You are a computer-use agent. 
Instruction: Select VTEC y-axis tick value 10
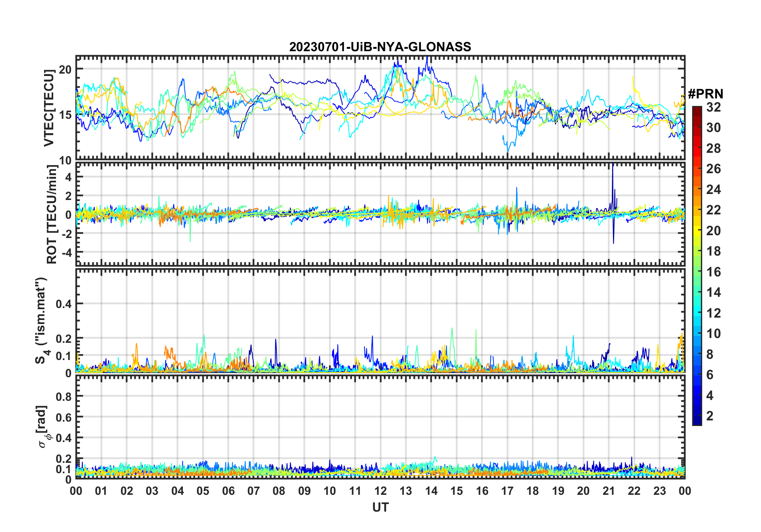65,160
